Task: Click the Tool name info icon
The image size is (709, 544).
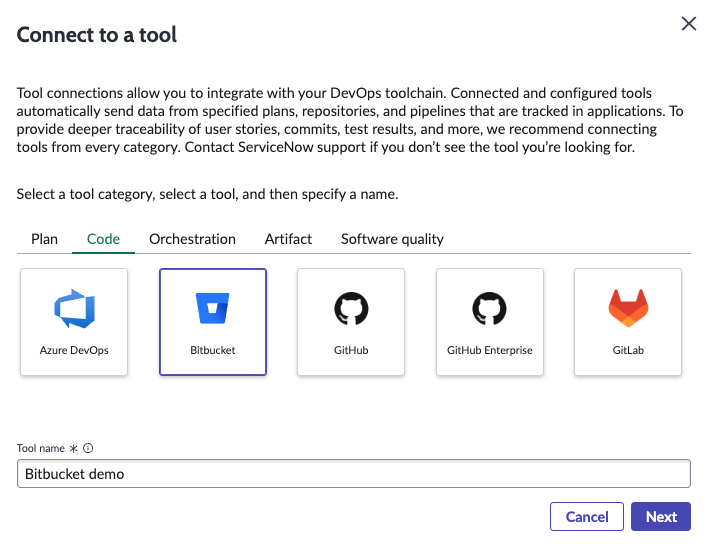Action: pyautogui.click(x=88, y=448)
